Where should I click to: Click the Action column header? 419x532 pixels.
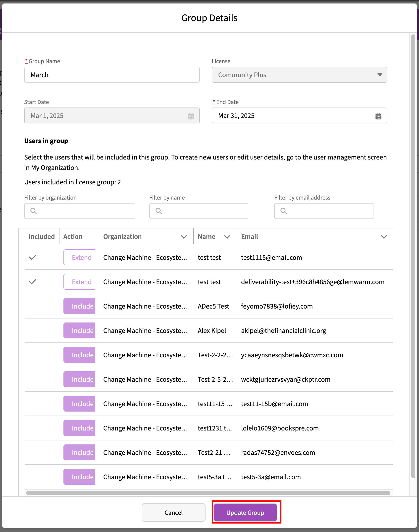point(73,237)
